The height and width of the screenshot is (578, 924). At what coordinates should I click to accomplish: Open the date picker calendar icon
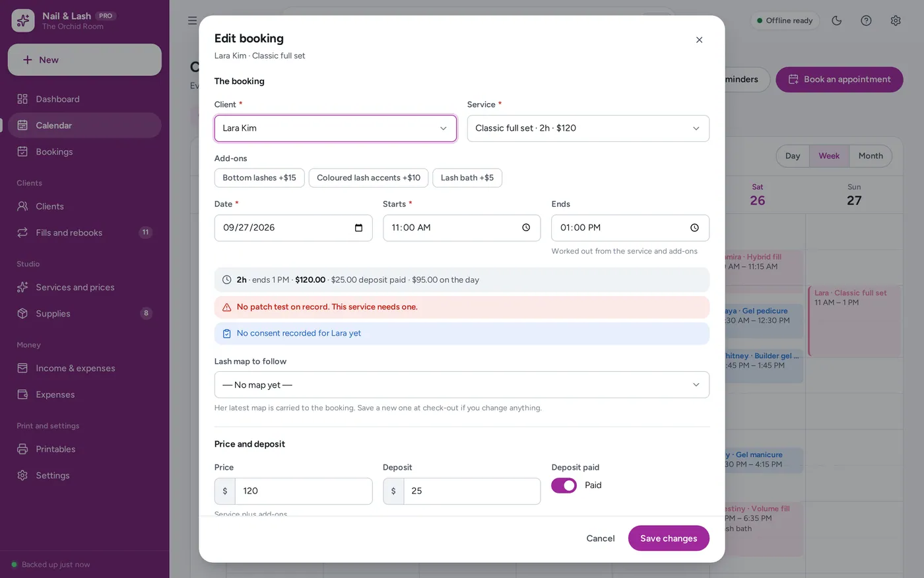click(358, 228)
